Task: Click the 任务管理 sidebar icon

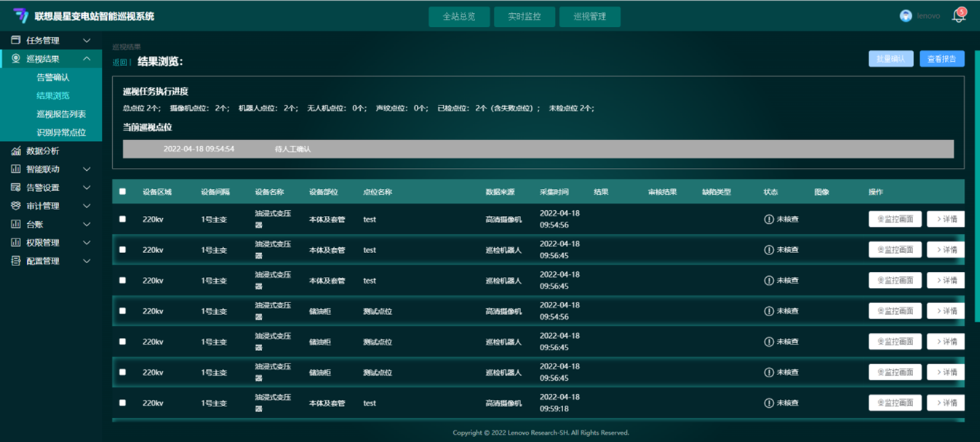Action: [16, 41]
